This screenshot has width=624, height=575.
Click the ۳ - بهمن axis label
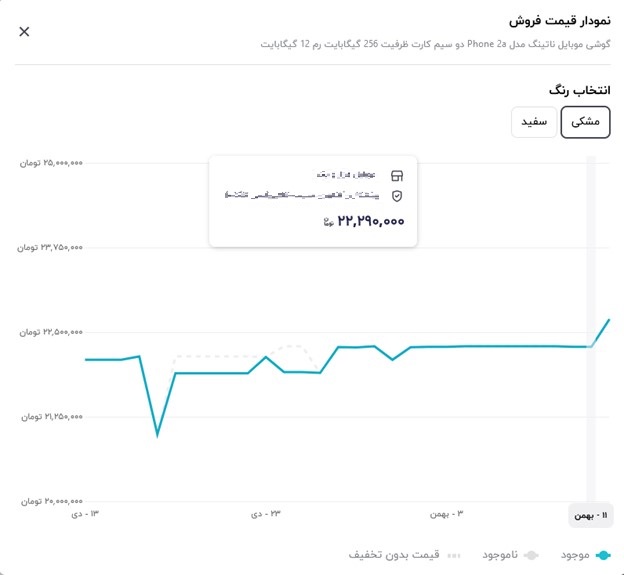click(446, 514)
